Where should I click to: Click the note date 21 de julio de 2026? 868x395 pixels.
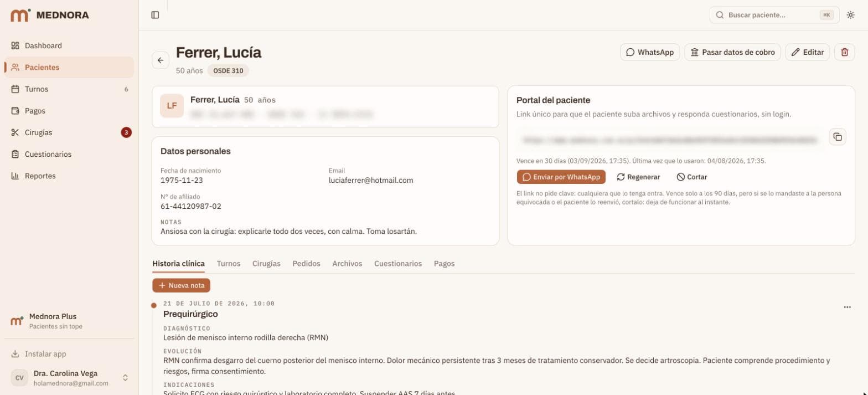(x=219, y=304)
